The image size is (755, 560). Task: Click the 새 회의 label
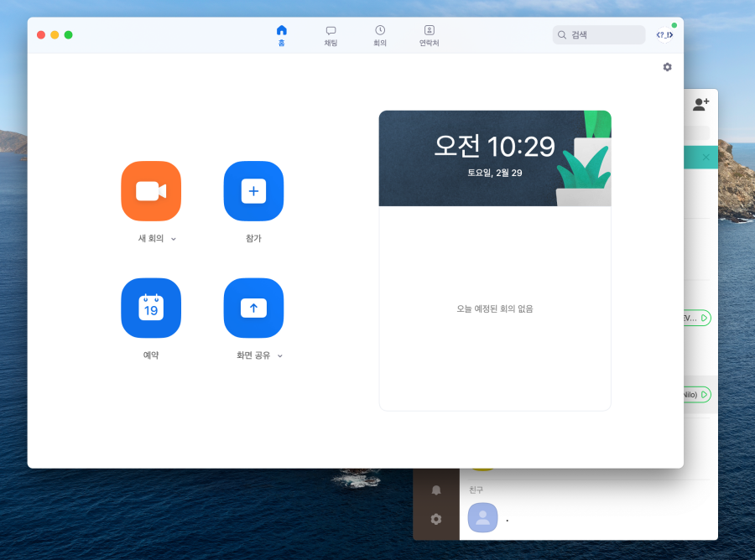point(151,238)
